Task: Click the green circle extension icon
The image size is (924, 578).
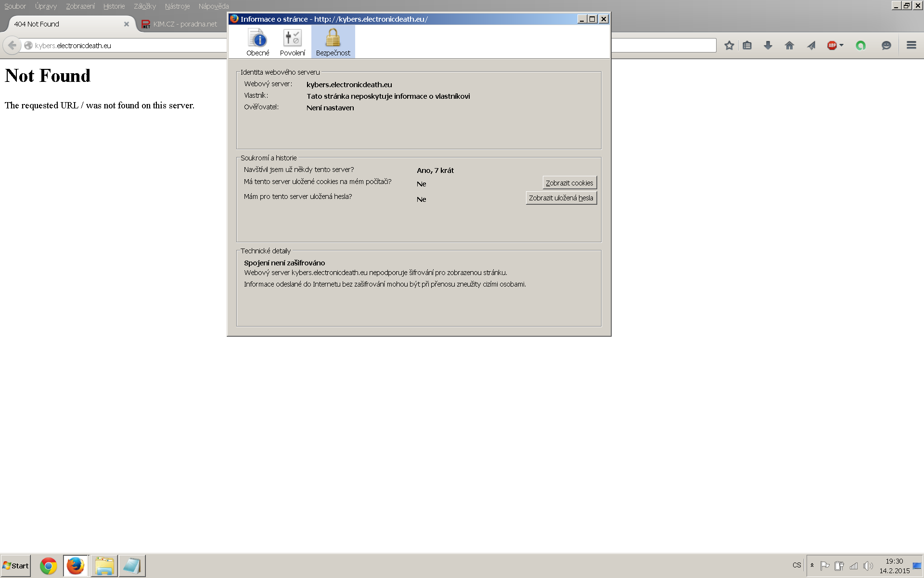Action: pyautogui.click(x=860, y=45)
